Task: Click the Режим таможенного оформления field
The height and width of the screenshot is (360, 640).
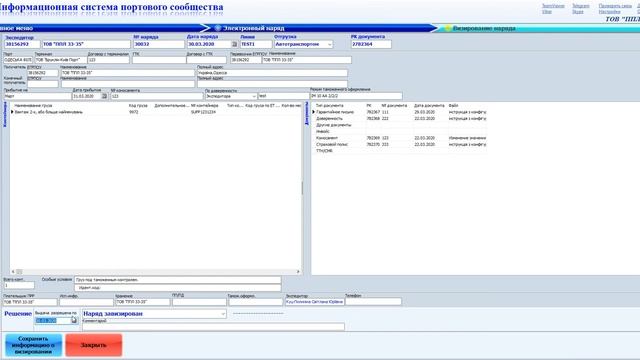Action: pyautogui.click(x=356, y=96)
